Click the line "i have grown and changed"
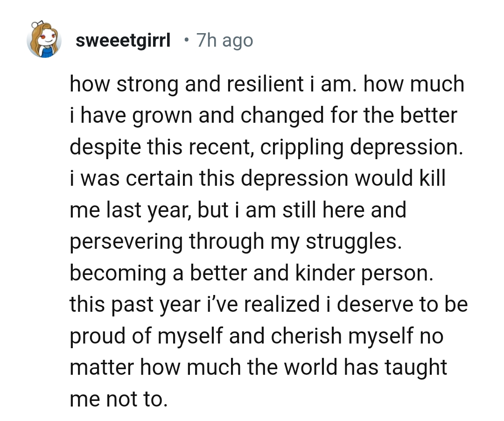 coord(263,116)
